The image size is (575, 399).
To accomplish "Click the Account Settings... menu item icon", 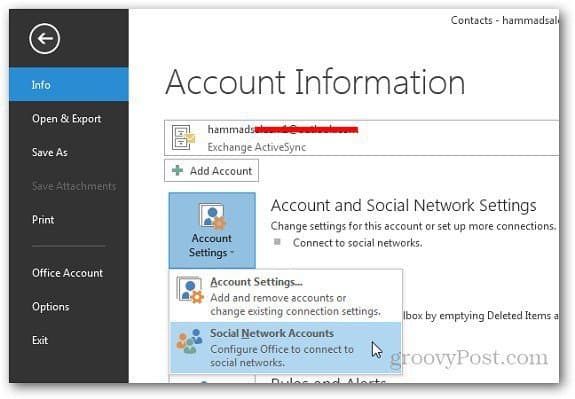I will pyautogui.click(x=190, y=290).
